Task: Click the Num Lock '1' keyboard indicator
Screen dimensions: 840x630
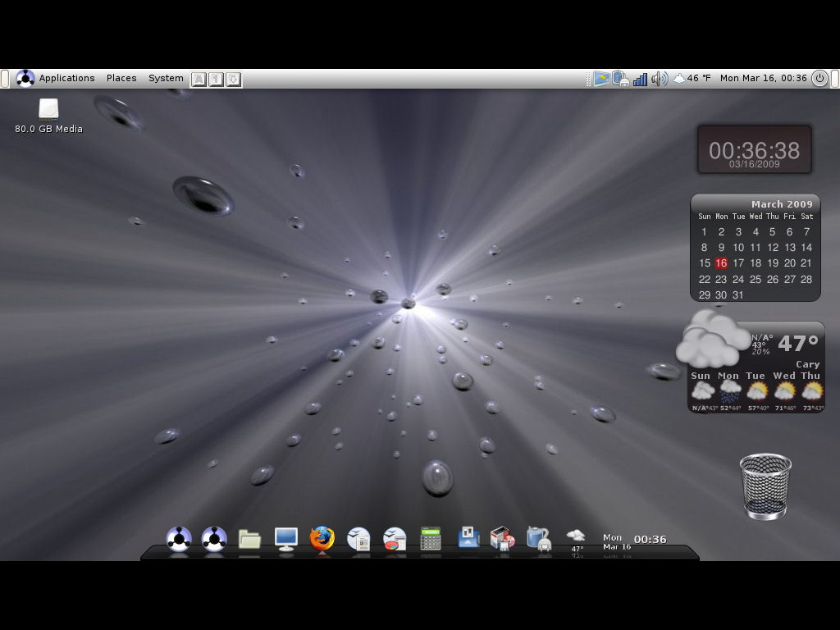Action: 216,80
